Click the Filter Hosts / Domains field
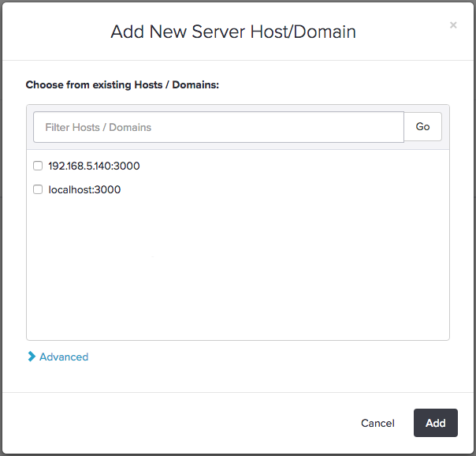 click(x=218, y=127)
